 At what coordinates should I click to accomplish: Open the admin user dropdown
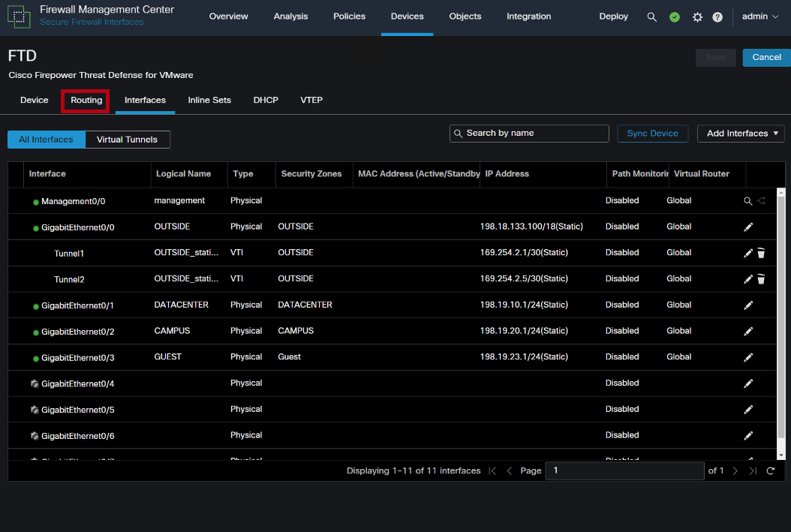point(759,17)
